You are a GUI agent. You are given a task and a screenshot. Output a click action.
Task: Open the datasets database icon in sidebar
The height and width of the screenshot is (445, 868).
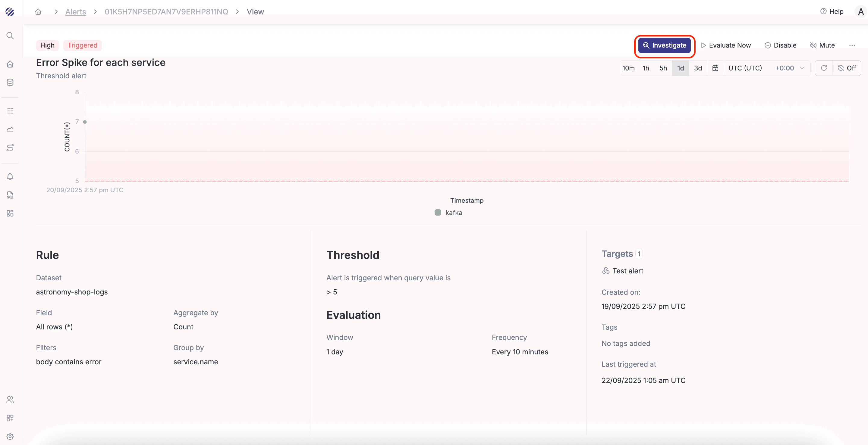[x=10, y=82]
